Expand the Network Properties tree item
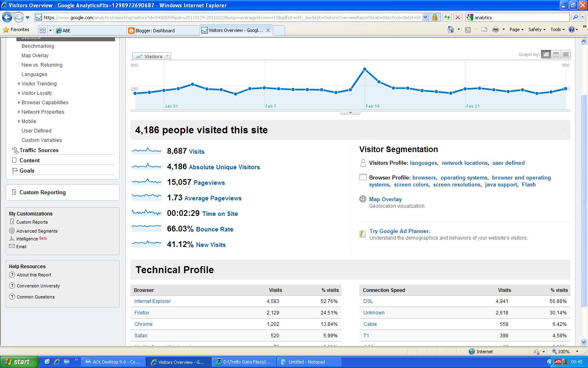588x368 pixels. pyautogui.click(x=19, y=112)
